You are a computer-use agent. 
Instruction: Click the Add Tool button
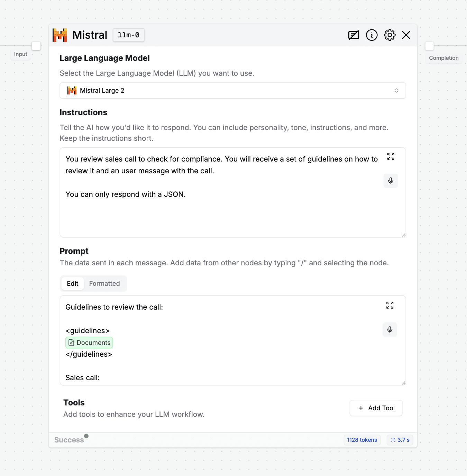(376, 408)
